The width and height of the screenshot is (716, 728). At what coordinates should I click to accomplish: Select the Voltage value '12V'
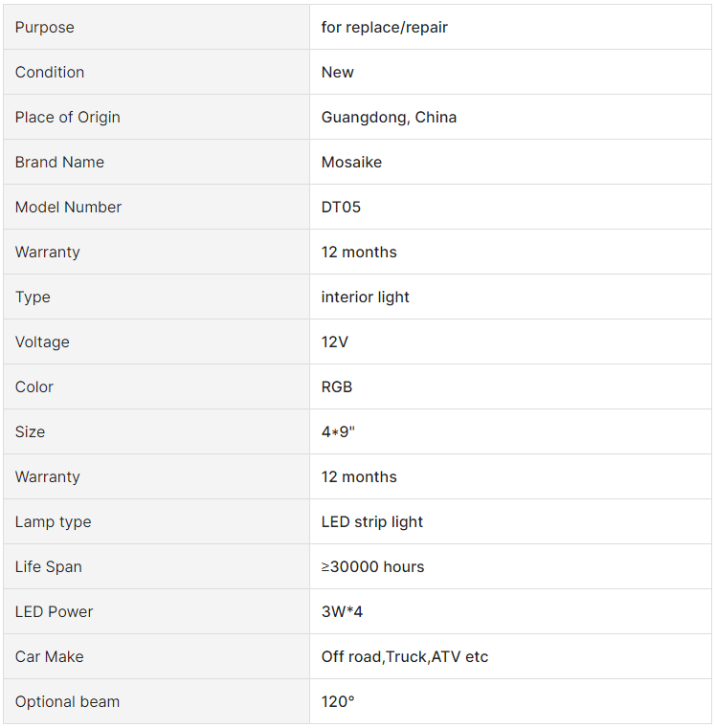(x=334, y=342)
